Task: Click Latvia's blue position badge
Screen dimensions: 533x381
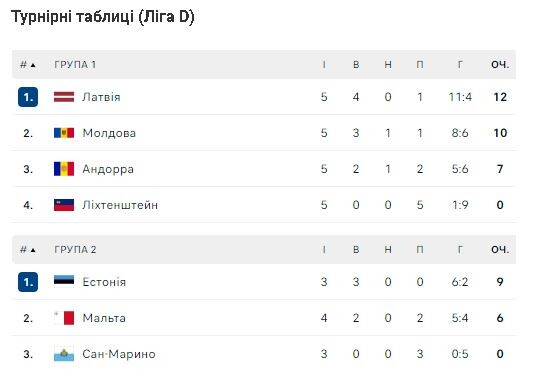Action: pyautogui.click(x=28, y=97)
